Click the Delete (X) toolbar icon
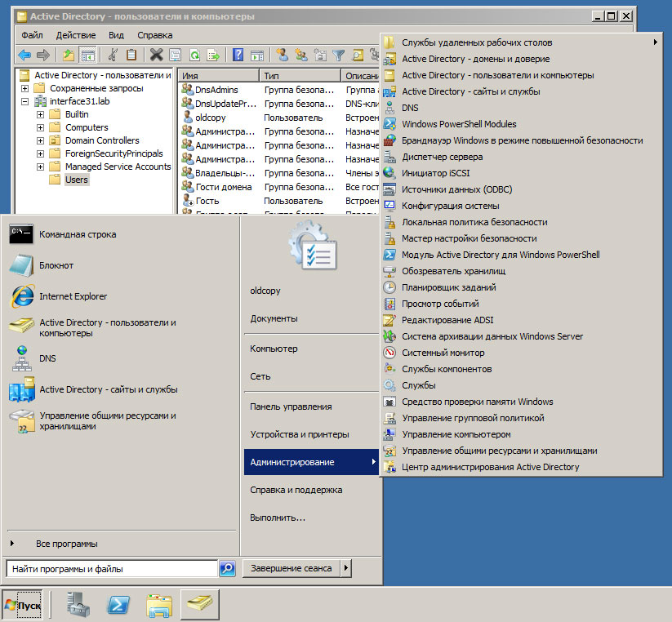This screenshot has width=672, height=622. tap(155, 56)
